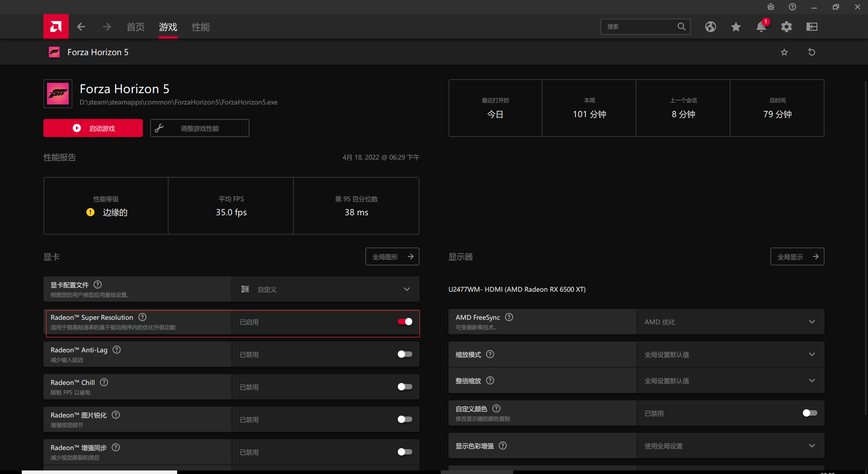Enable 自定义颜色 toggle
Viewport: 868px width, 474px height.
810,413
